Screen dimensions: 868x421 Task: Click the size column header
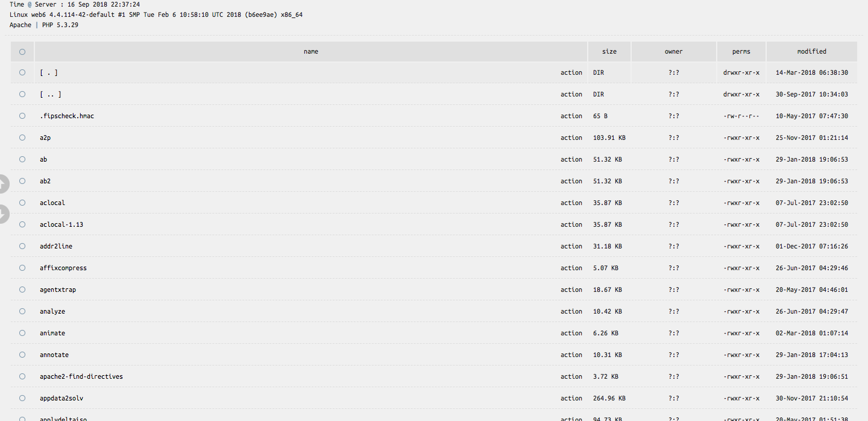coord(609,52)
